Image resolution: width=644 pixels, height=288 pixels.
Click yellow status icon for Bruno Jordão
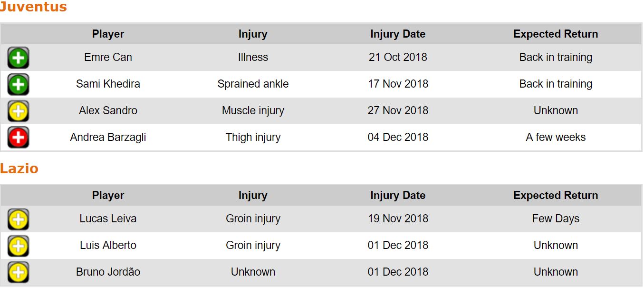(x=18, y=272)
